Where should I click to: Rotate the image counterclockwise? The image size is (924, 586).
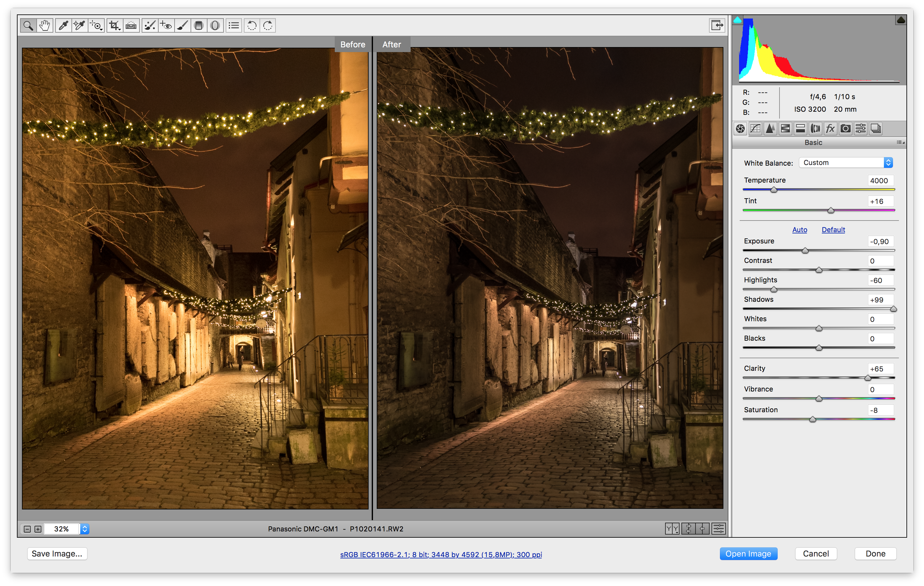(x=252, y=25)
